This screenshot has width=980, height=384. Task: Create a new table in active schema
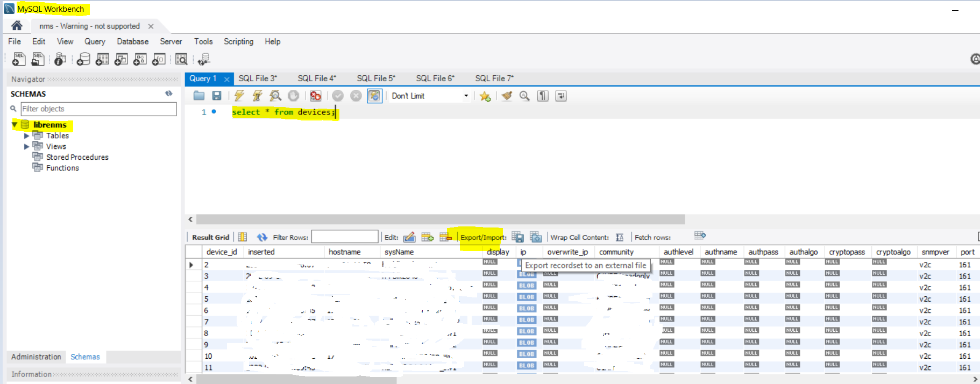[102, 59]
